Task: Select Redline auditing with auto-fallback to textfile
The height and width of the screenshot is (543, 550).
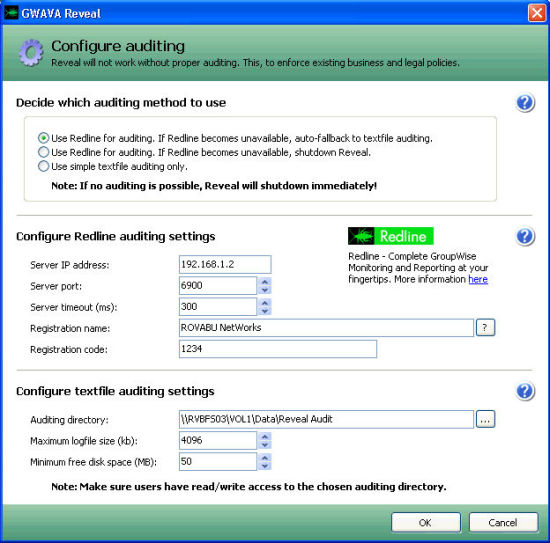Action: pyautogui.click(x=43, y=138)
